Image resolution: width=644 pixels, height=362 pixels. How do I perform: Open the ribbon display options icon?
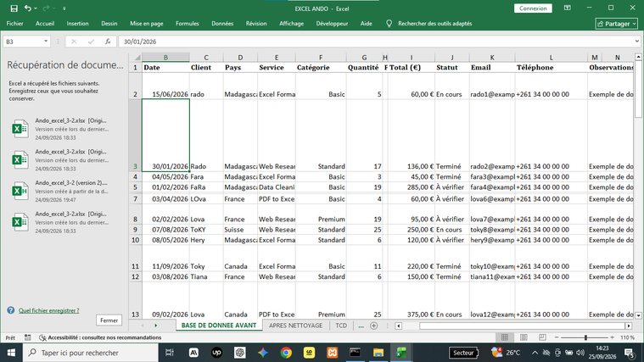(567, 8)
